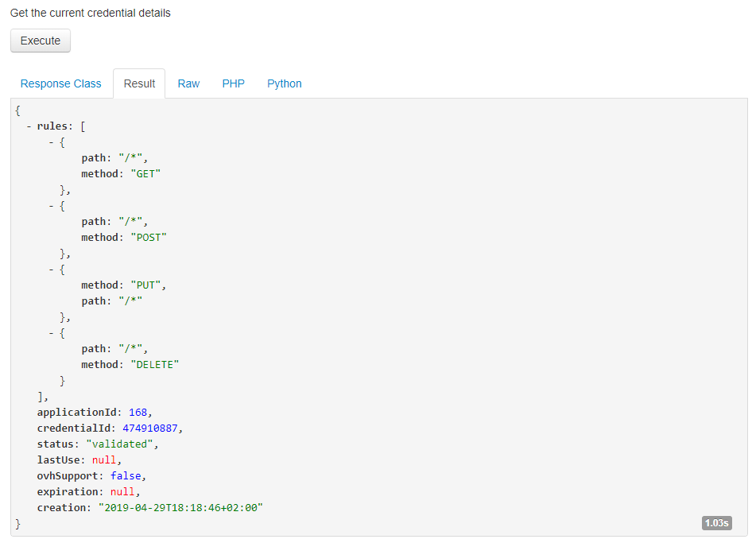The height and width of the screenshot is (539, 756).
Task: Click the lastUse null value
Action: point(106,460)
